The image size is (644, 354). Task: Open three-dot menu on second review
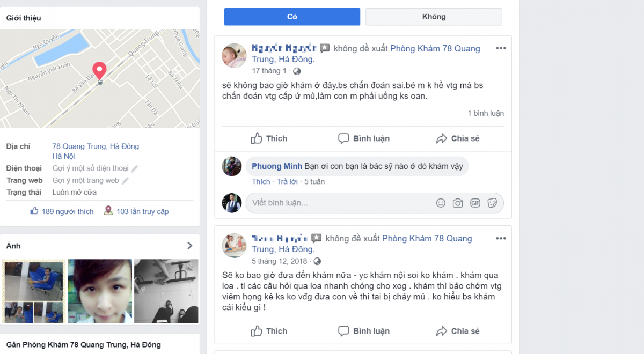click(x=501, y=238)
